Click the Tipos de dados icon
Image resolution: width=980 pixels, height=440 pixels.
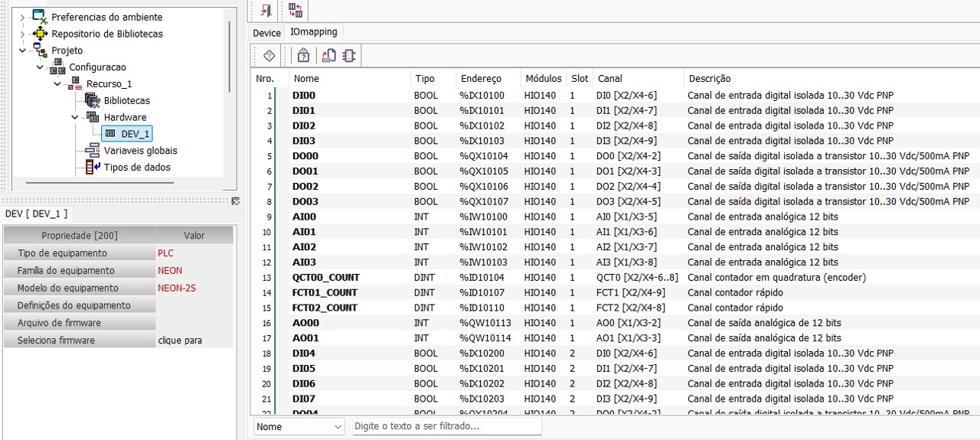(x=93, y=167)
